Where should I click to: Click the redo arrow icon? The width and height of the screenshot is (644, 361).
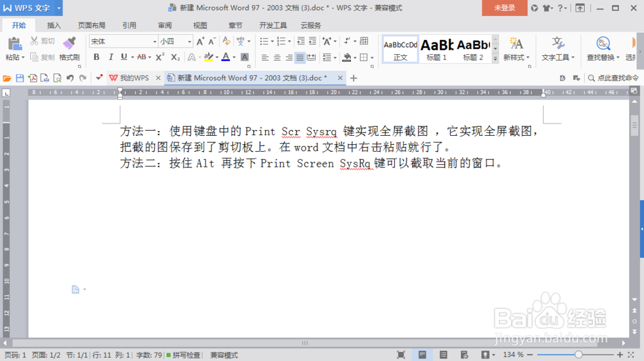pos(83,78)
